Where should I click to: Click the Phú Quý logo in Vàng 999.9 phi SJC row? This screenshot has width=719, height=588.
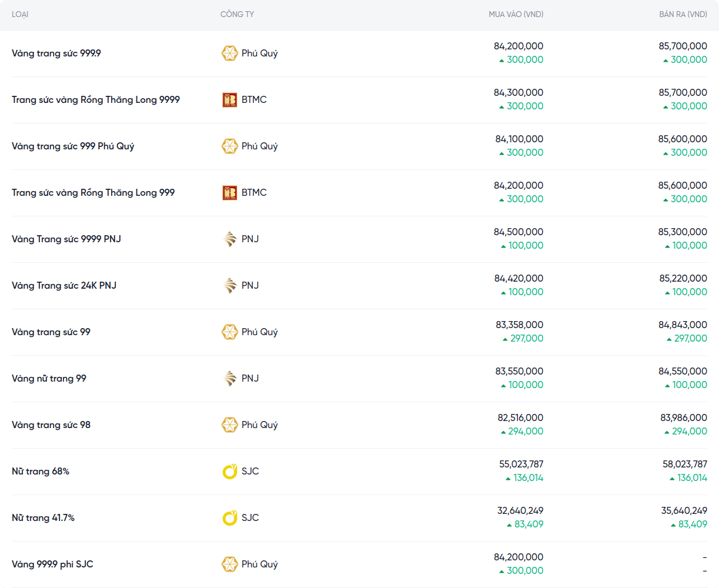click(229, 564)
